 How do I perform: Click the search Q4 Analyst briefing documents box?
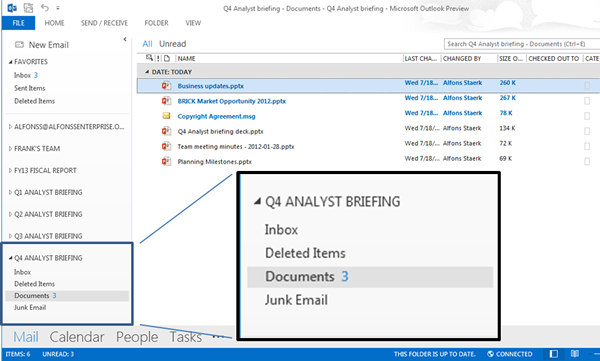(x=522, y=44)
